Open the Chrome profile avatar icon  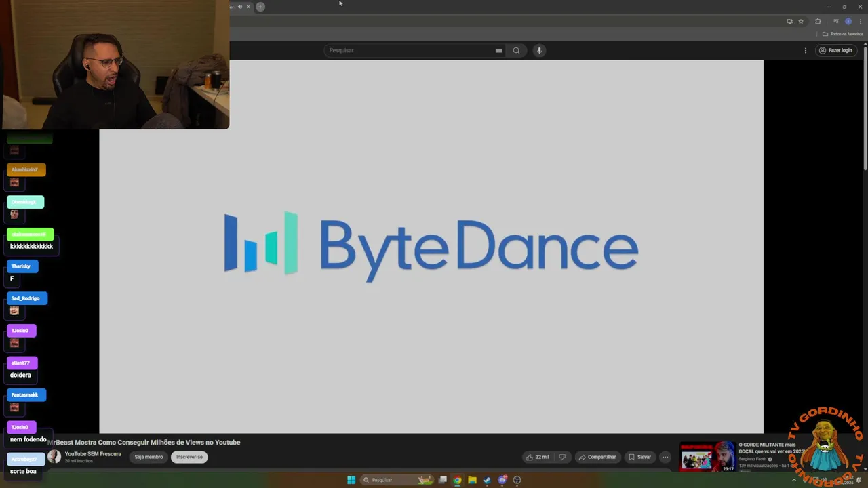(848, 21)
